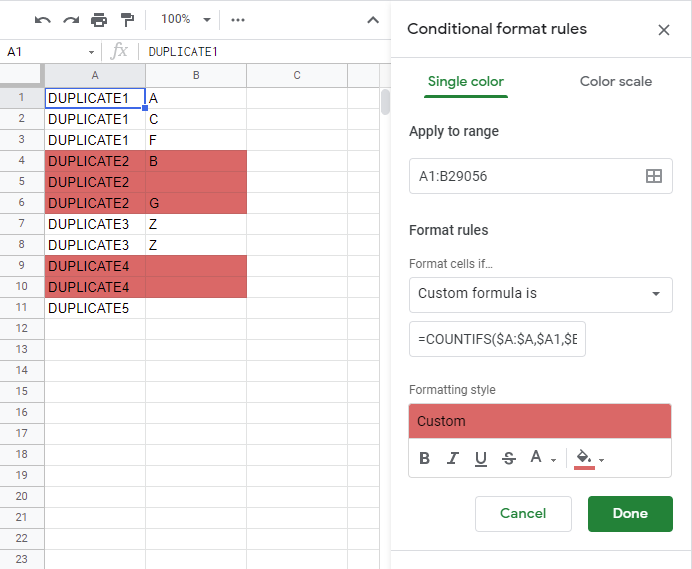692x569 pixels.
Task: Select column B header
Action: click(x=196, y=75)
